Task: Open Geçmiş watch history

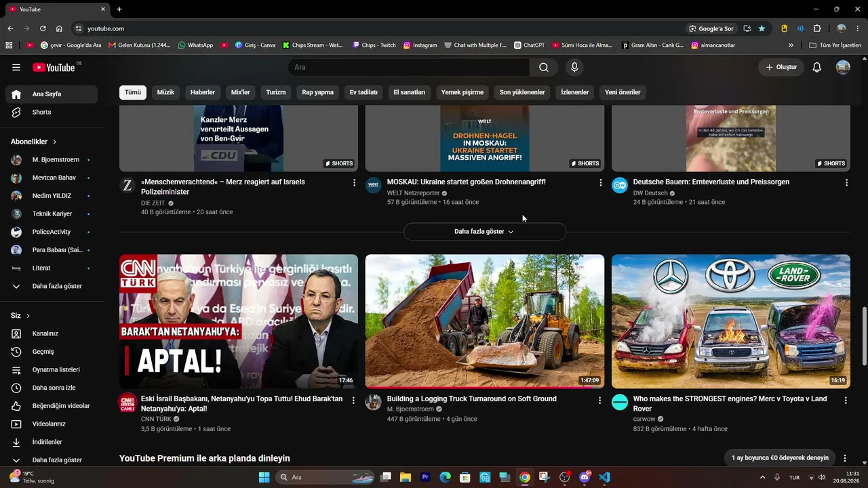Action: click(52, 352)
